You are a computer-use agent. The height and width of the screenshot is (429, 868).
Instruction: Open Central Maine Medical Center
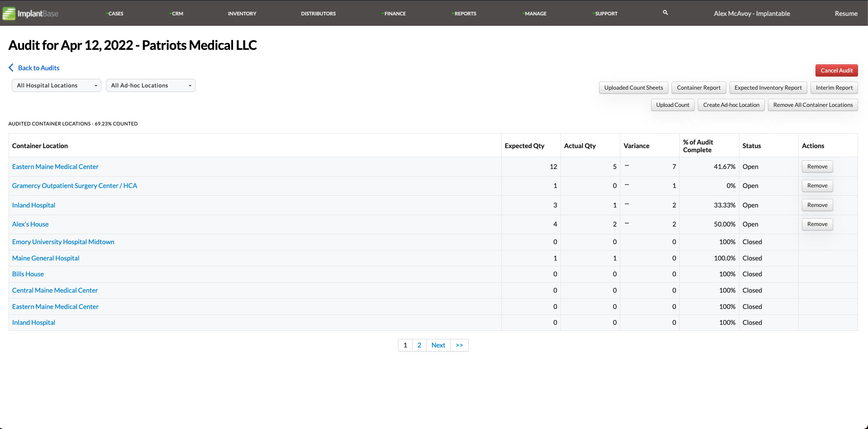(x=55, y=290)
